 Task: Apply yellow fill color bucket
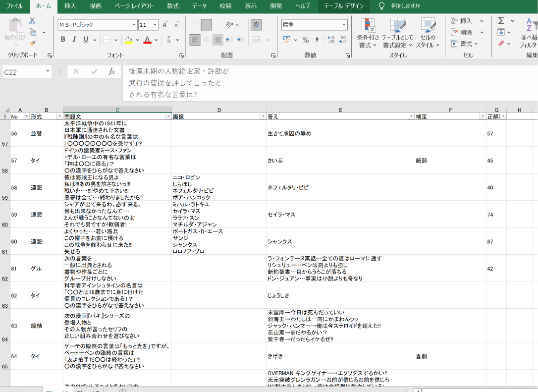[128, 40]
